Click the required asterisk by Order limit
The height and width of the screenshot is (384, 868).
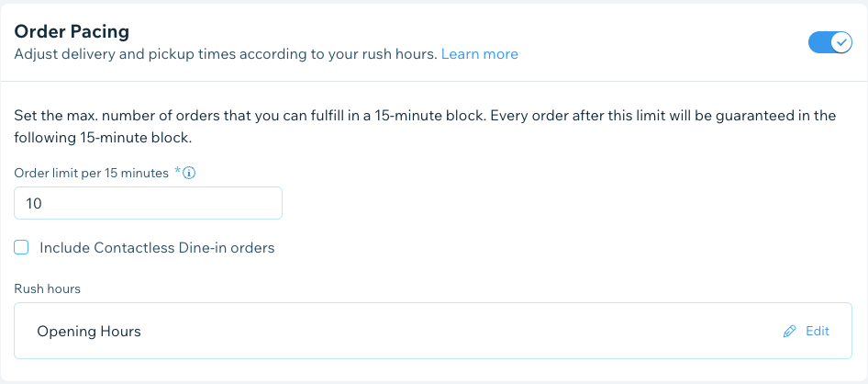(x=178, y=171)
